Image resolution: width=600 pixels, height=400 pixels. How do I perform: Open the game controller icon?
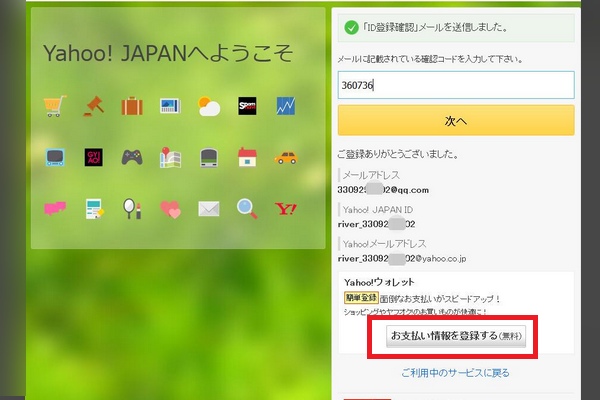[x=132, y=157]
